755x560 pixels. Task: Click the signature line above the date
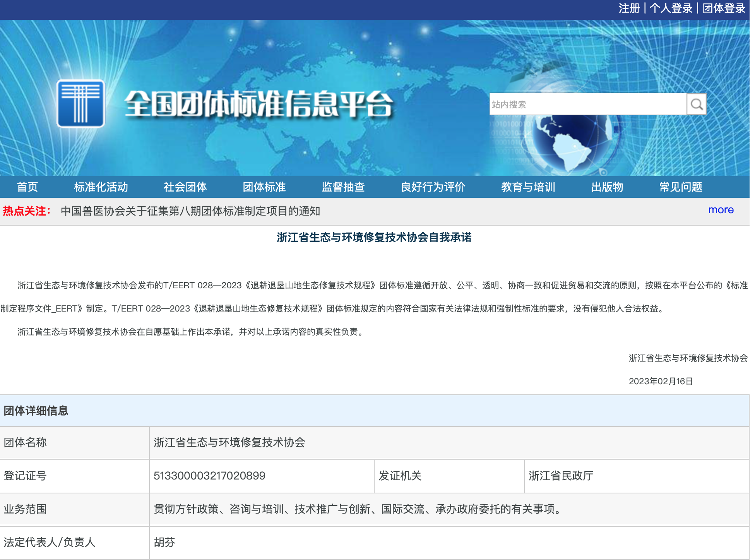[x=688, y=358]
